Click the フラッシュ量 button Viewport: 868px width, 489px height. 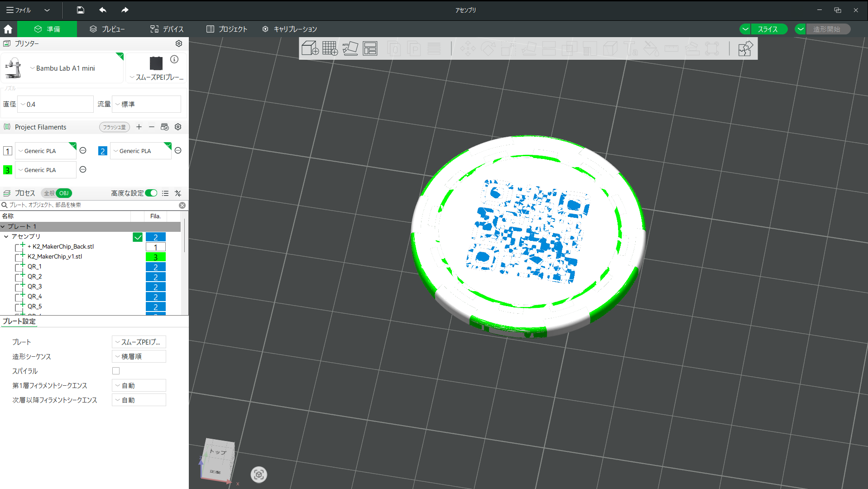click(115, 127)
